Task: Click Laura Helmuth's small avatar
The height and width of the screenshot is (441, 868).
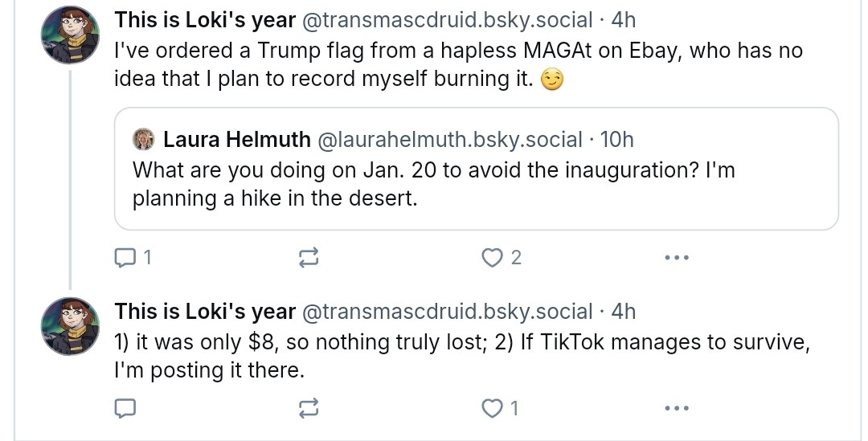Action: pyautogui.click(x=143, y=139)
